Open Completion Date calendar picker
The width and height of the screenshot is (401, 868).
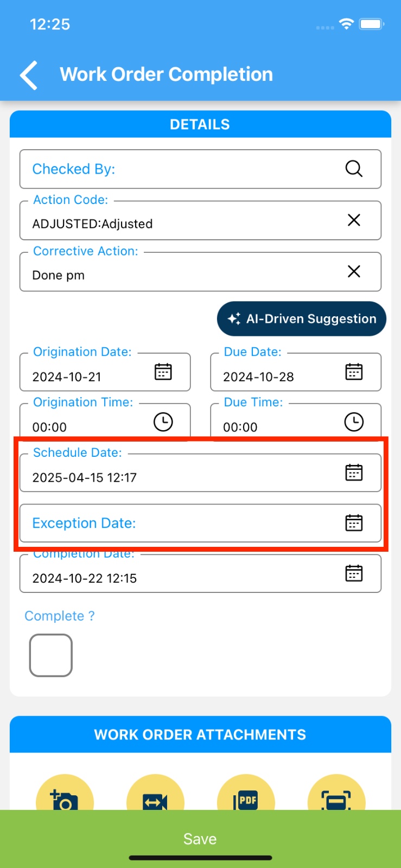[354, 573]
